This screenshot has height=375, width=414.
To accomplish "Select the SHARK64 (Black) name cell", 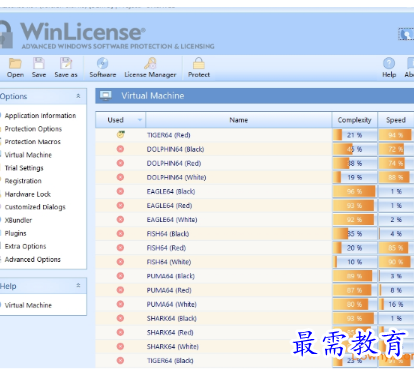I will [x=239, y=318].
